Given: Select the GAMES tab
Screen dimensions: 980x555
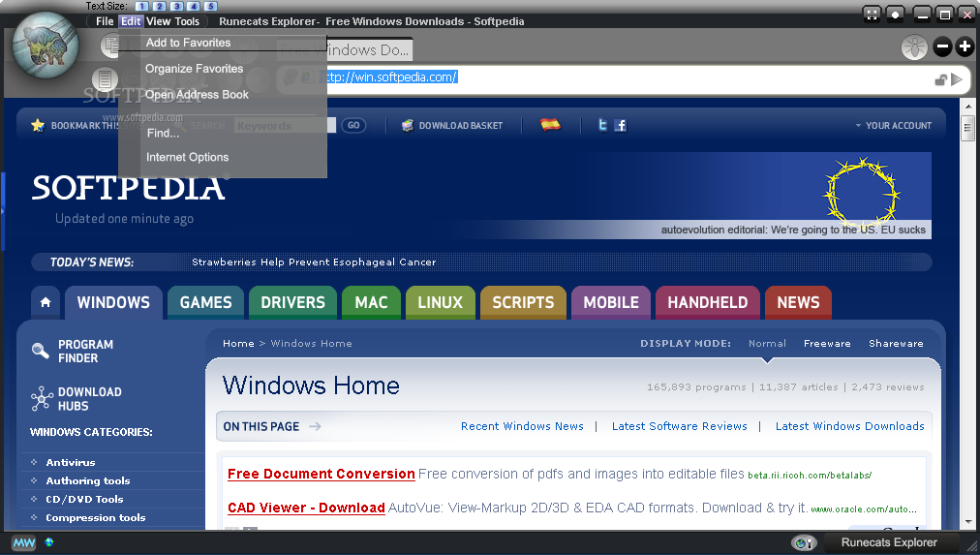Looking at the screenshot, I should pyautogui.click(x=205, y=302).
